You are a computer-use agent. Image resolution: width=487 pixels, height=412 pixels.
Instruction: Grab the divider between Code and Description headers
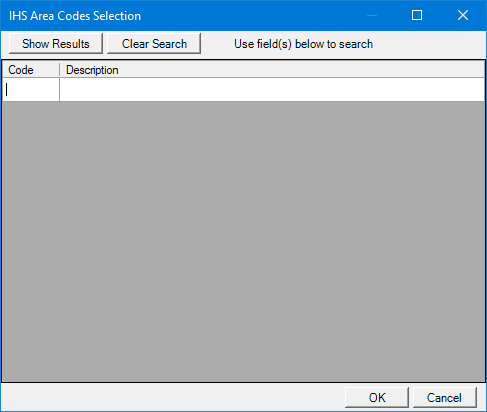pyautogui.click(x=60, y=70)
